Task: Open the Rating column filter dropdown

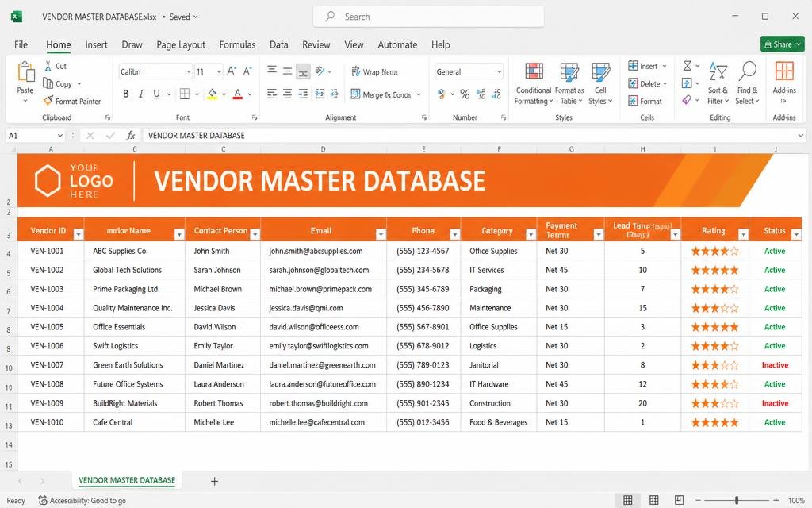Action: click(743, 235)
